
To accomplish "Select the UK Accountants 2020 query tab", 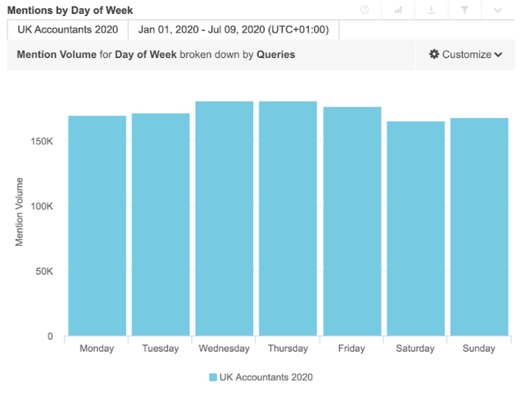I will click(68, 30).
